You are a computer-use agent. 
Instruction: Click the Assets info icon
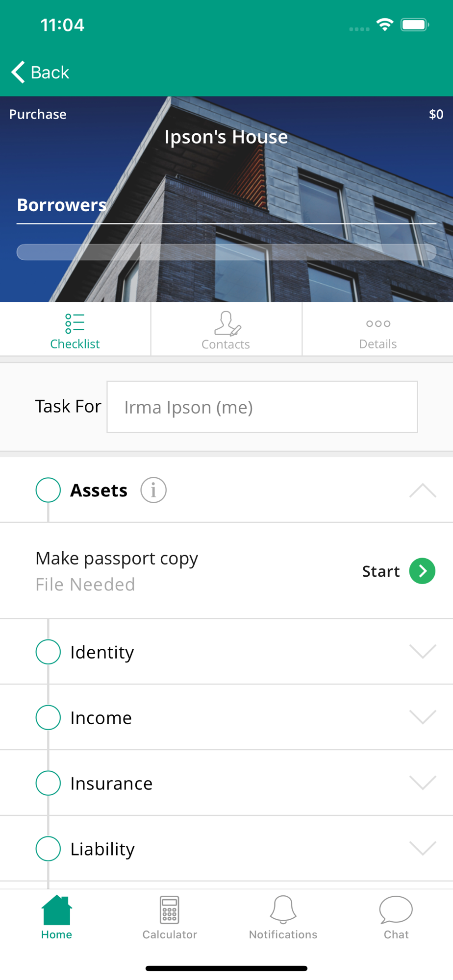pyautogui.click(x=153, y=490)
